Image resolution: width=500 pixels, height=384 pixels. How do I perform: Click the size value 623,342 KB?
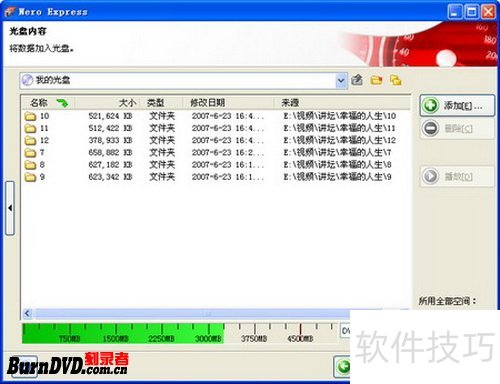[x=110, y=177]
